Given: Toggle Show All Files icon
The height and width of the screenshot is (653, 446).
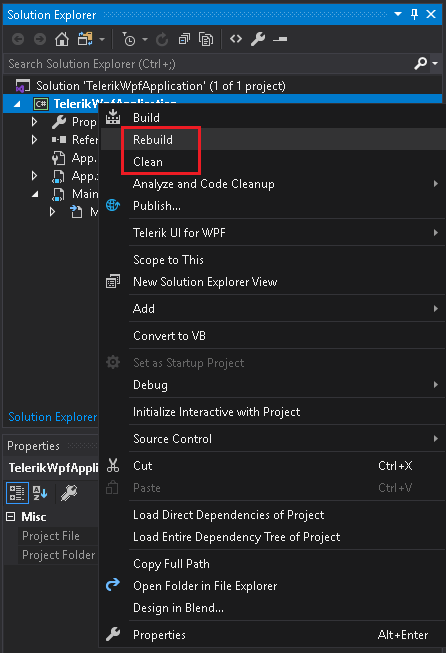Looking at the screenshot, I should 206,39.
